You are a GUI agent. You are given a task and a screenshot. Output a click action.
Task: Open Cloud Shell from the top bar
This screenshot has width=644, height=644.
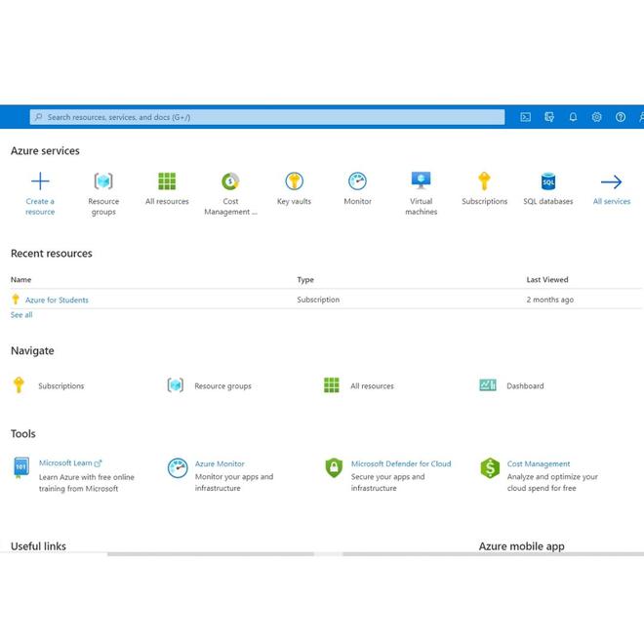[x=525, y=117]
